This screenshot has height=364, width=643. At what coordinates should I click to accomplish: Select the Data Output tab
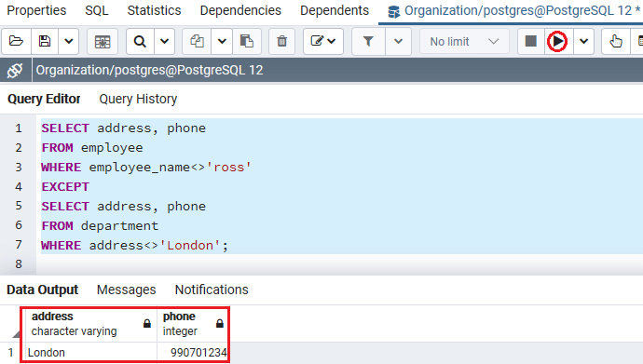(x=42, y=290)
